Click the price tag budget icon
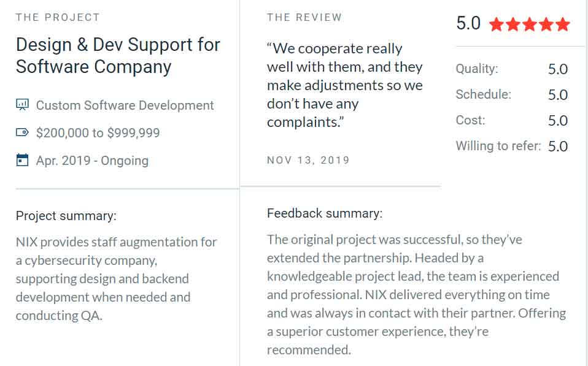This screenshot has width=588, height=366. tap(22, 132)
